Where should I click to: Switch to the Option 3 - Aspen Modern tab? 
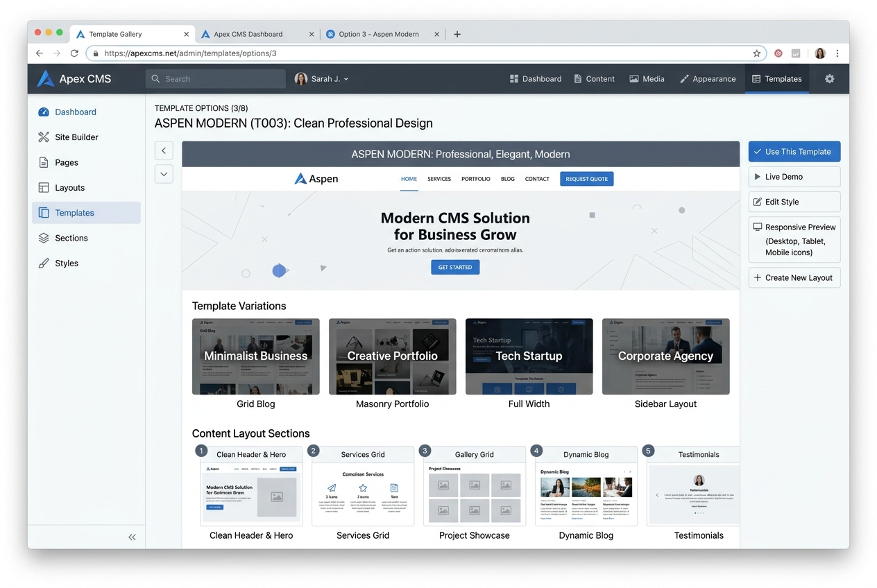pyautogui.click(x=382, y=34)
